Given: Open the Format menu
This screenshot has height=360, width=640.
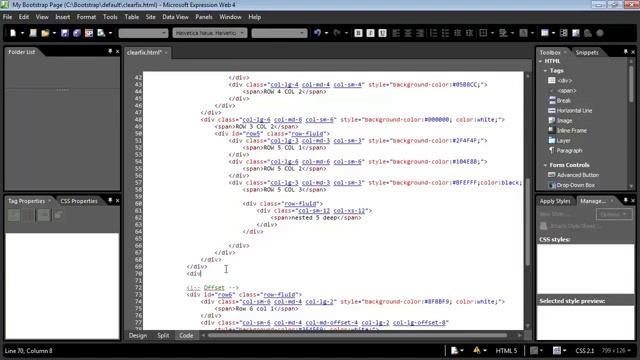Looking at the screenshot, I should [x=86, y=17].
